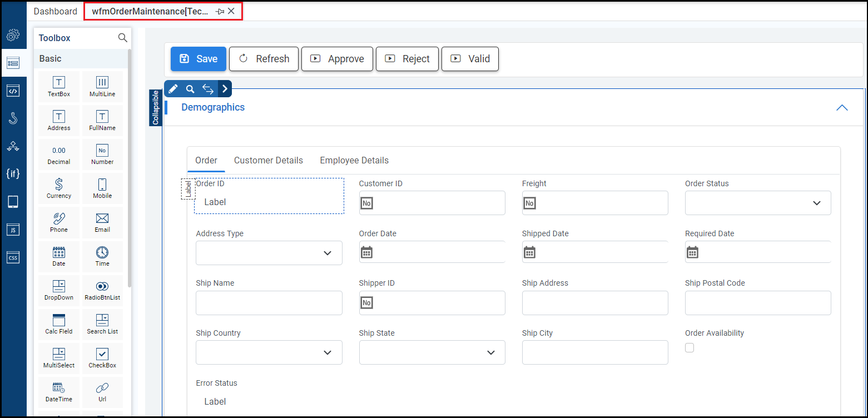
Task: Switch to the Customer Details tab
Action: (x=269, y=161)
